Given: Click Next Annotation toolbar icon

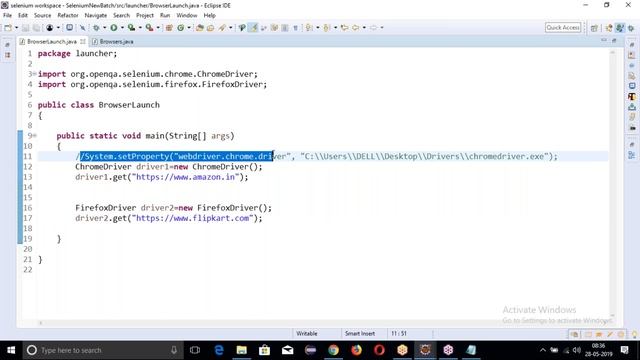Looking at the screenshot, I should 309,28.
